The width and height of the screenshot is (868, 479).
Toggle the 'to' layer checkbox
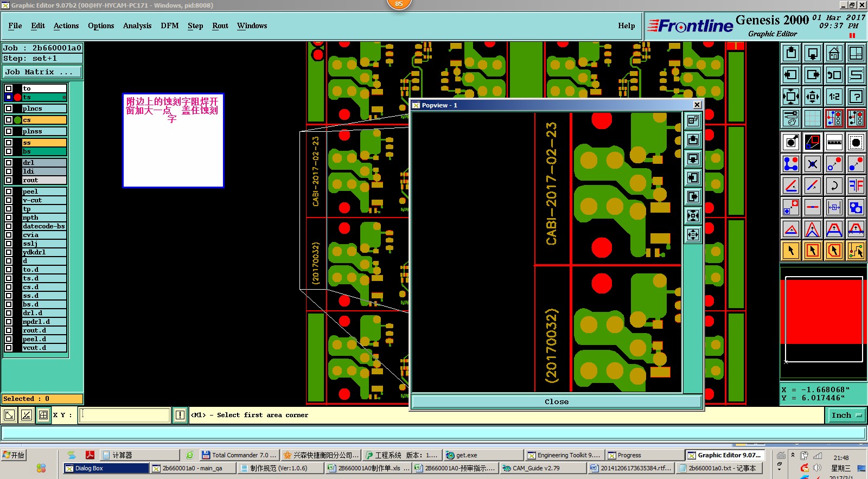[x=9, y=88]
